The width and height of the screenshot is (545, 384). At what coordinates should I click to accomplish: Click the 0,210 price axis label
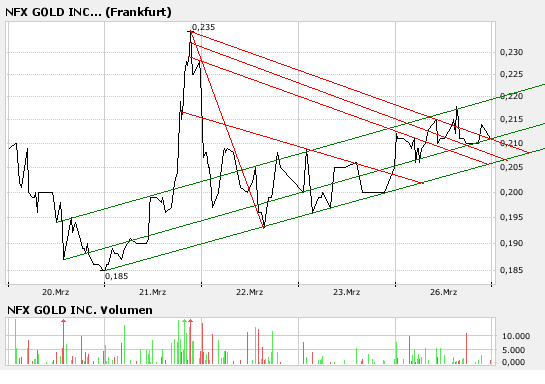(511, 143)
